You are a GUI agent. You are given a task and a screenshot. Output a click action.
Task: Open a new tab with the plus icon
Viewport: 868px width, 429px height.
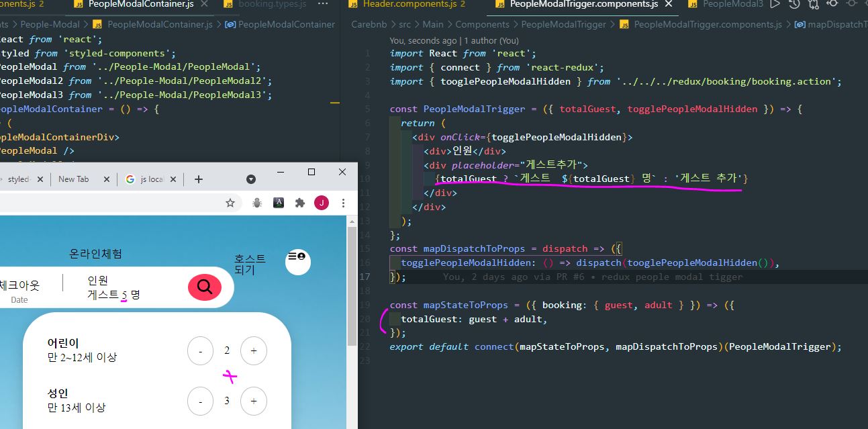point(198,179)
